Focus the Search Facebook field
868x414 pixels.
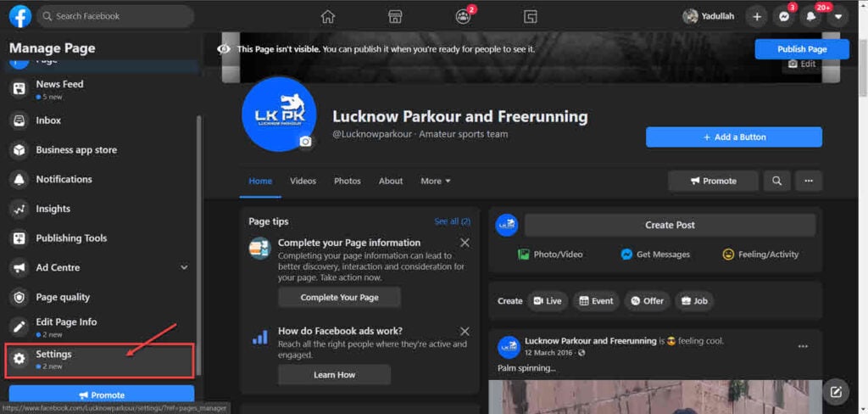pos(115,16)
